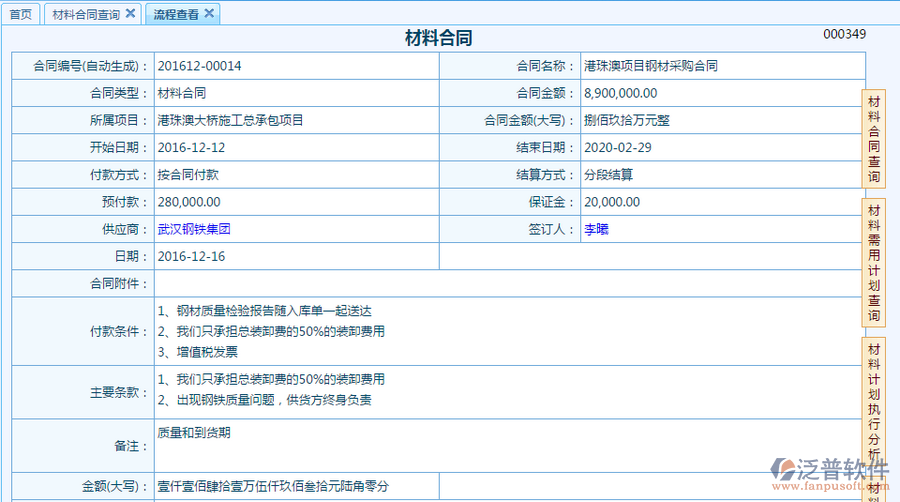Click the document number 000349
900x502 pixels.
(x=844, y=34)
